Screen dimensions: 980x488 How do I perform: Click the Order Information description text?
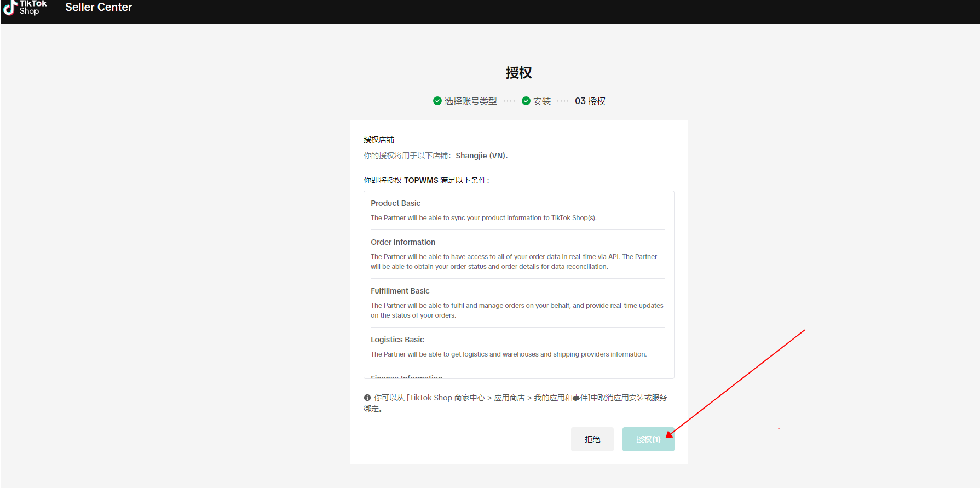(x=514, y=262)
